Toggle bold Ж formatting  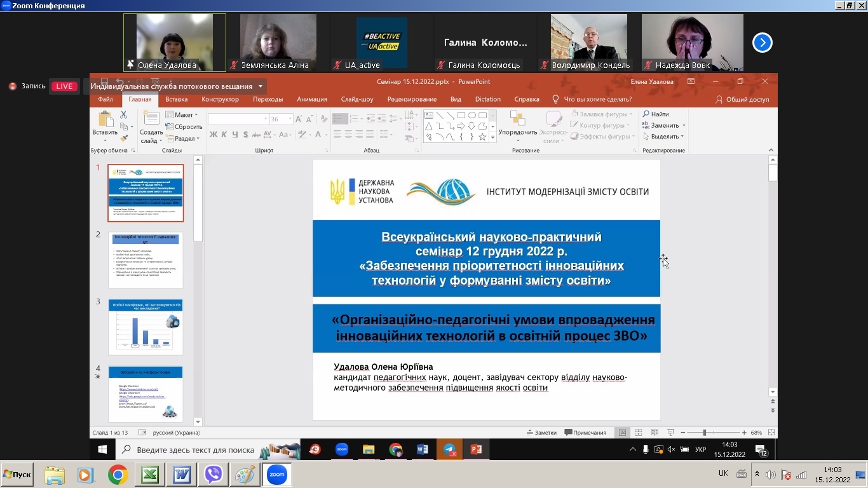(214, 135)
